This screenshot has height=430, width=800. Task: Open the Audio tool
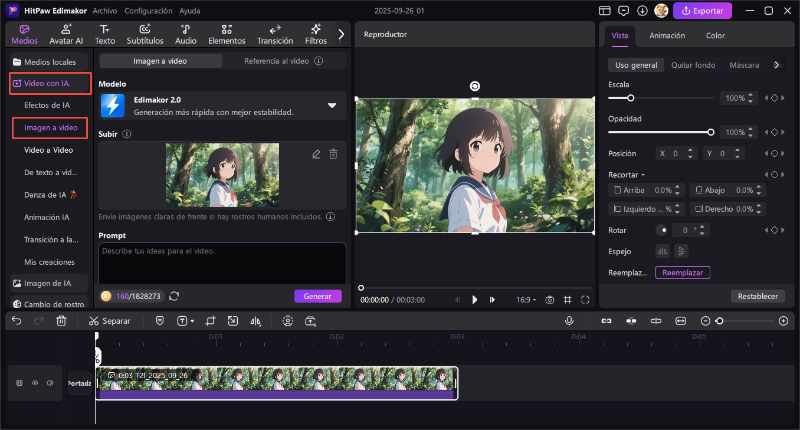click(186, 35)
